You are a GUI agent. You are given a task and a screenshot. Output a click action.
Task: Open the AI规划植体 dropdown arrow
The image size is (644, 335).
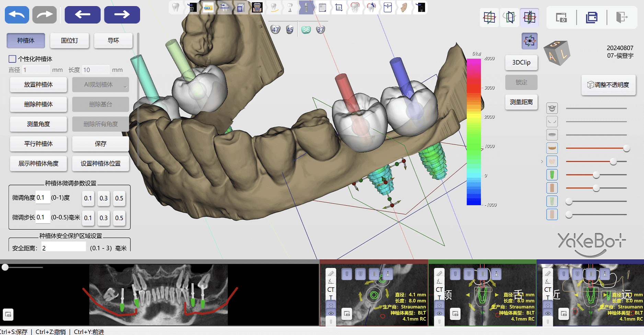125,87
